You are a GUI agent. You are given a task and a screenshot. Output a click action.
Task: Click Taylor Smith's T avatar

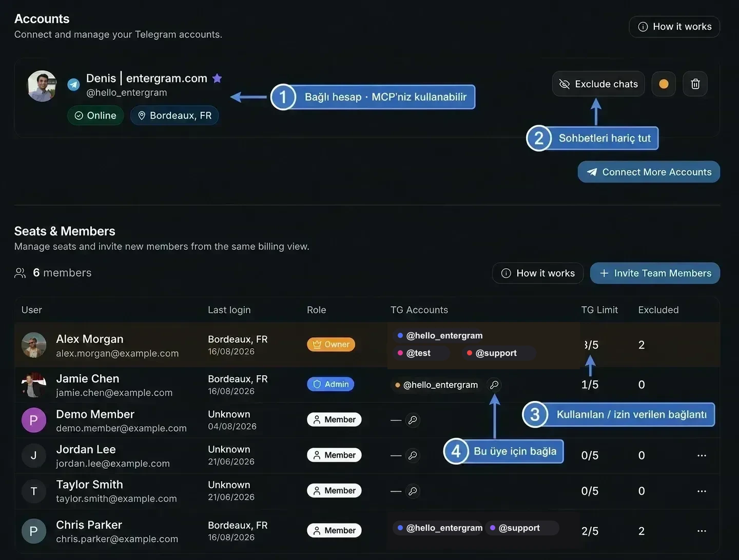pos(34,491)
